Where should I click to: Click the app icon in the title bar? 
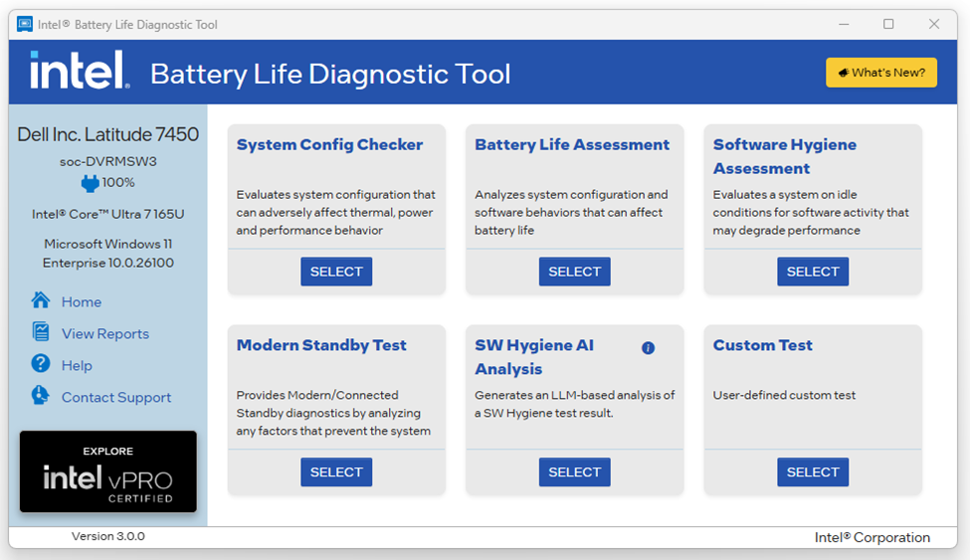[x=25, y=24]
